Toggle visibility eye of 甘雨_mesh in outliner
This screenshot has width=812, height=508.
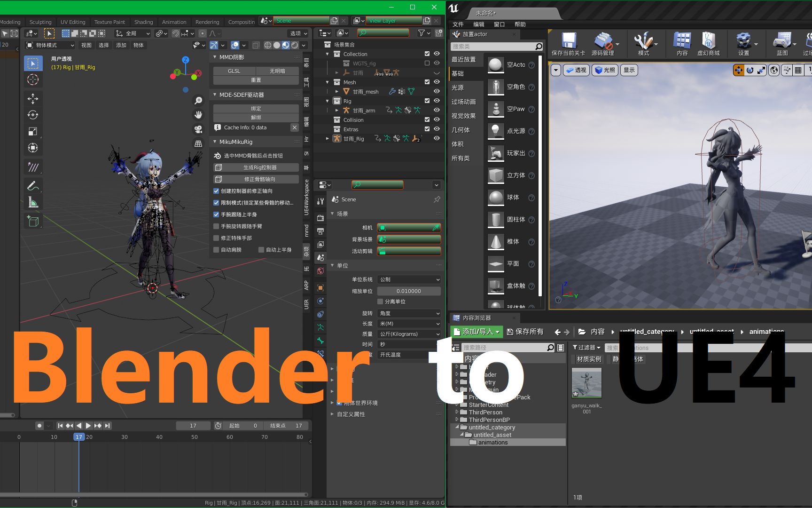coord(437,91)
